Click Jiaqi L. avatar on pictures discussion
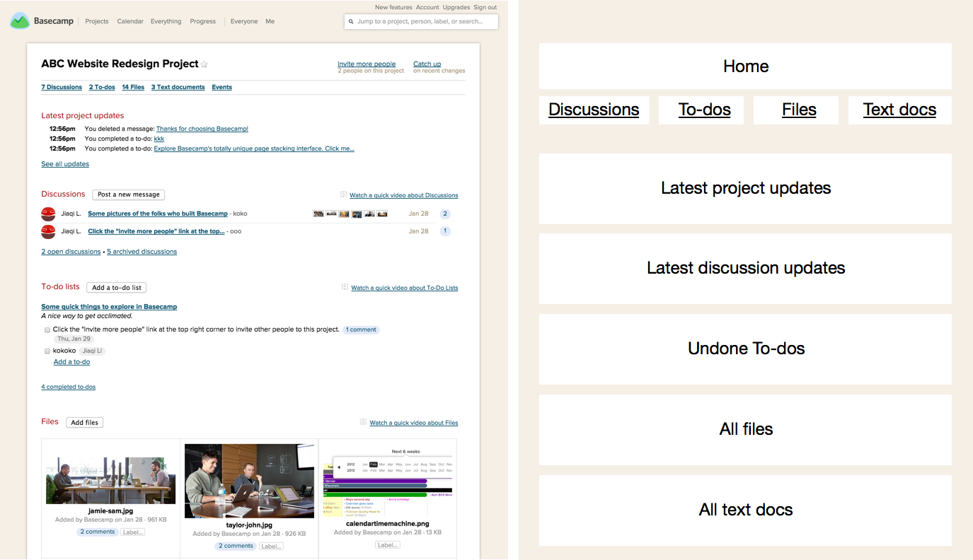Image resolution: width=973 pixels, height=560 pixels. point(48,214)
